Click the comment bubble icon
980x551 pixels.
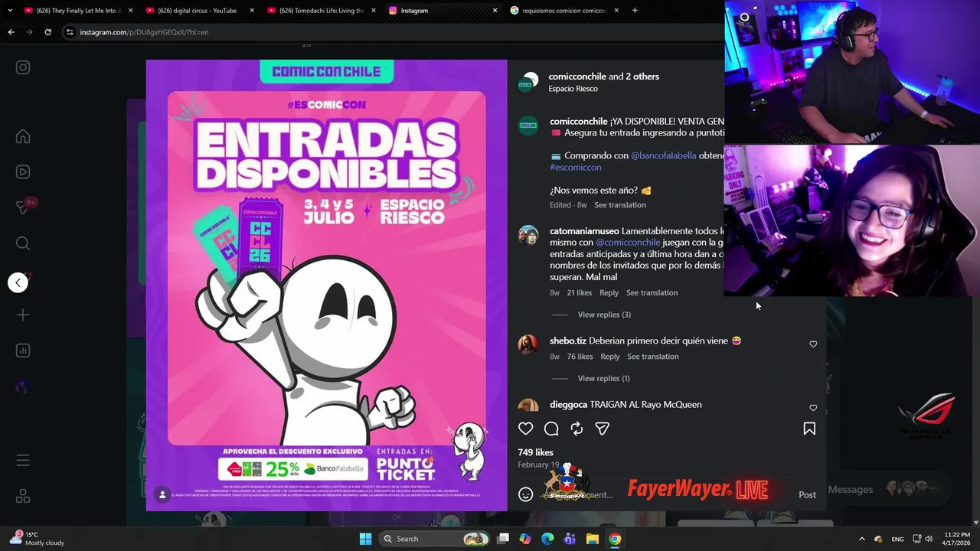(x=551, y=429)
